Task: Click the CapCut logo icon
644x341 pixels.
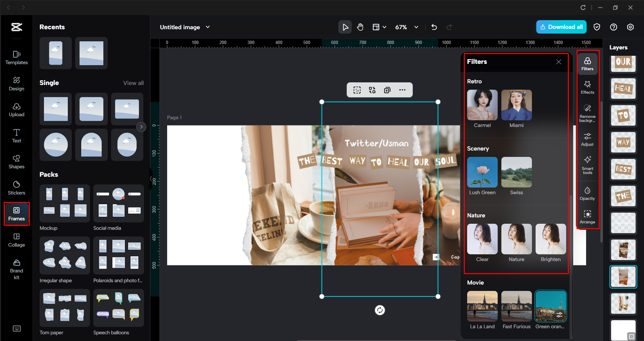Action: click(16, 27)
